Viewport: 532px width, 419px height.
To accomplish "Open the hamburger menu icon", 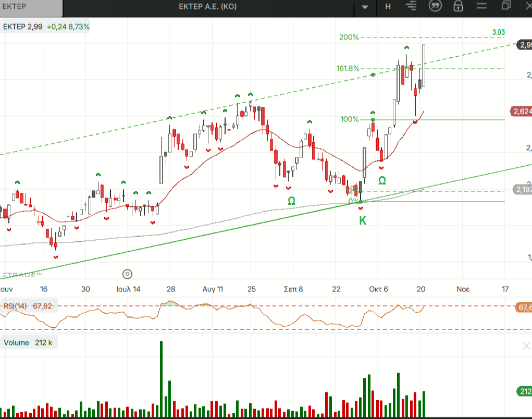I will pos(481,6).
